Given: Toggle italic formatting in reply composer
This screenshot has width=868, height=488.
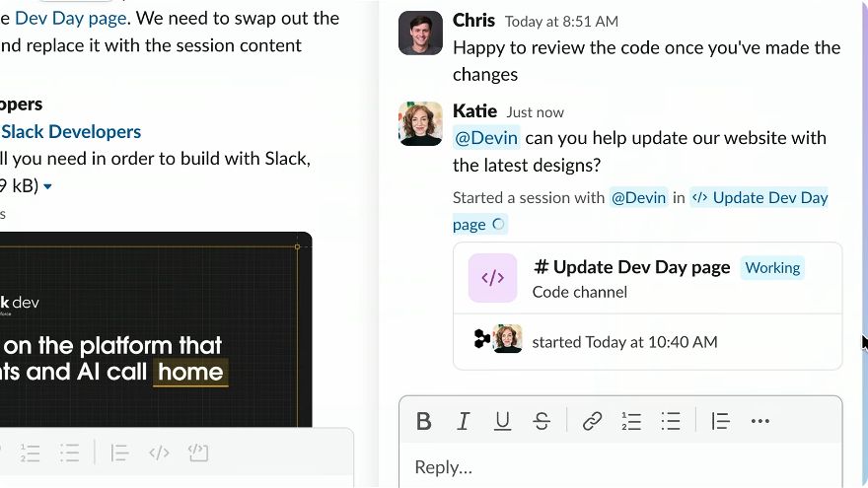Looking at the screenshot, I should point(464,422).
